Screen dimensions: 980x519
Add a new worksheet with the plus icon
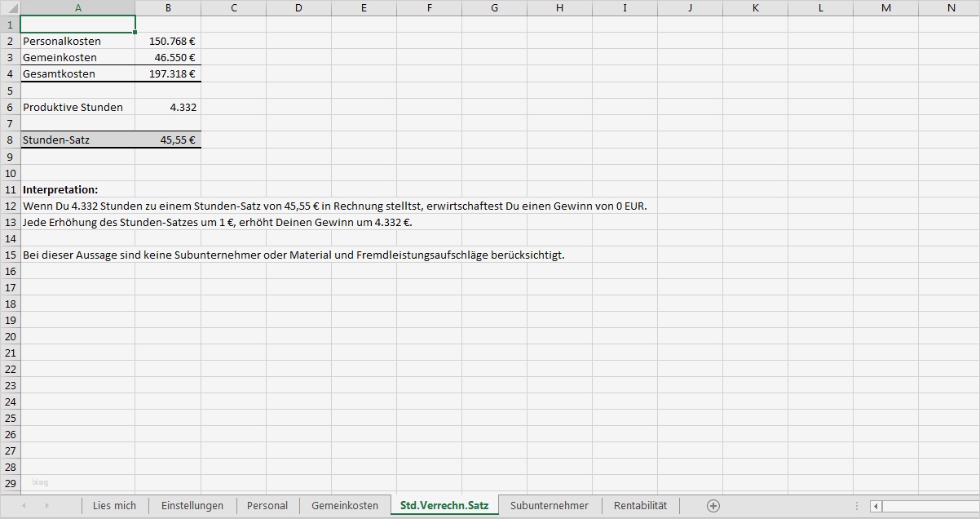[x=713, y=505]
